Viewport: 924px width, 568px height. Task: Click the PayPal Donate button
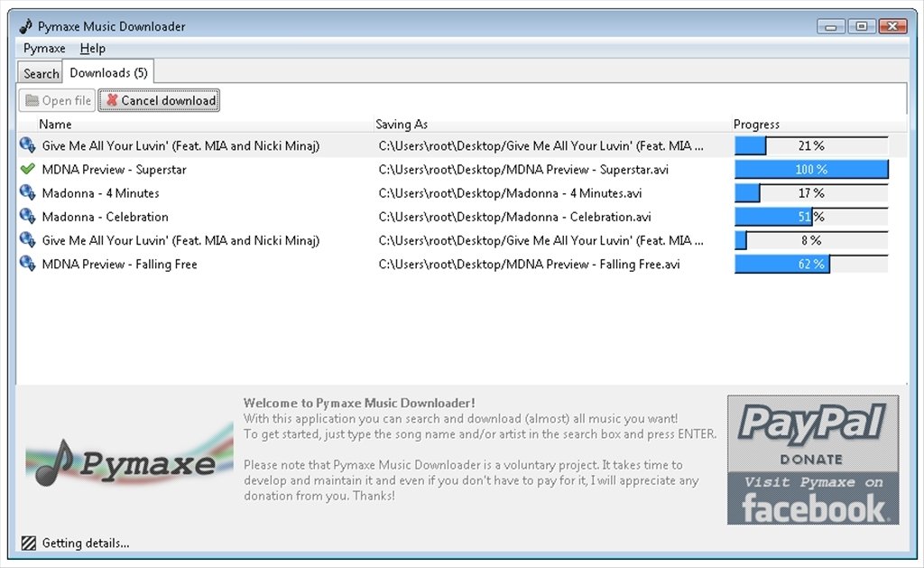[813, 433]
